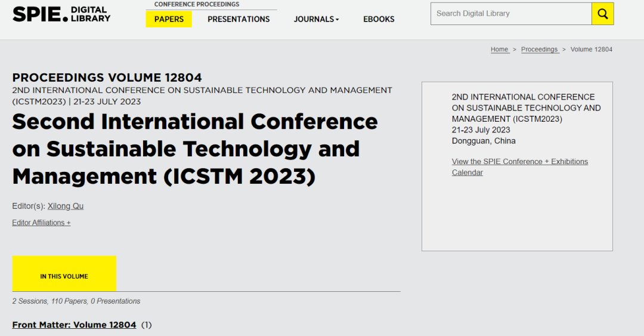Click the 21-23 July 2023 date in sidebar
This screenshot has width=644, height=336.
481,130
